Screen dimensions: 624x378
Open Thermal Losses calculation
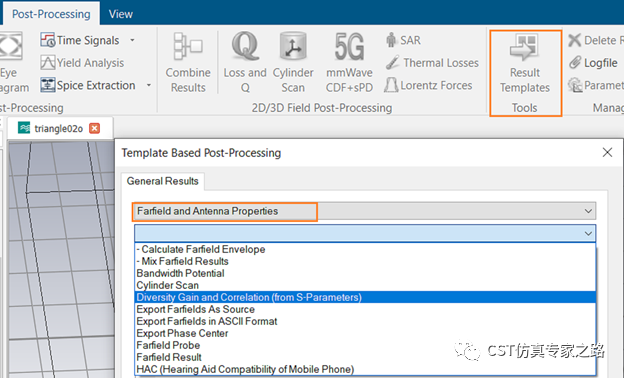pyautogui.click(x=432, y=62)
